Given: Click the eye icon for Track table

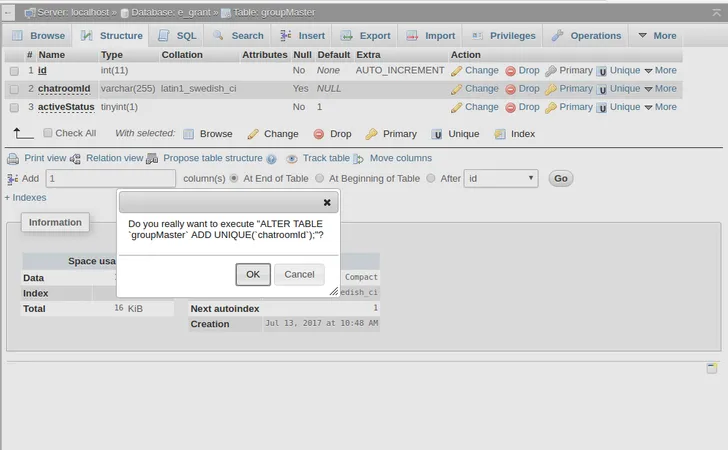Looking at the screenshot, I should click(292, 159).
